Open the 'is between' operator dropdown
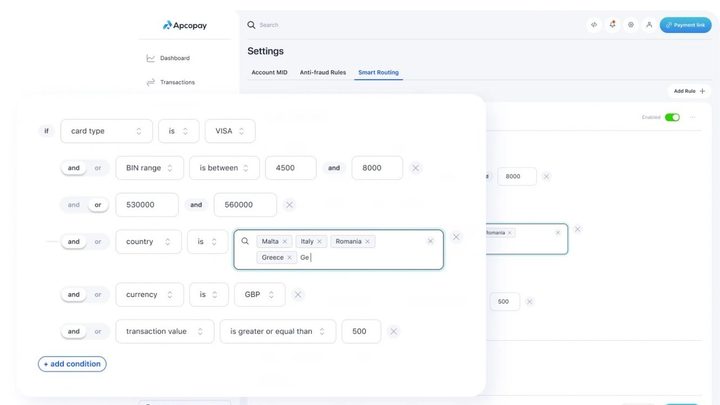The width and height of the screenshot is (720, 405). click(224, 168)
